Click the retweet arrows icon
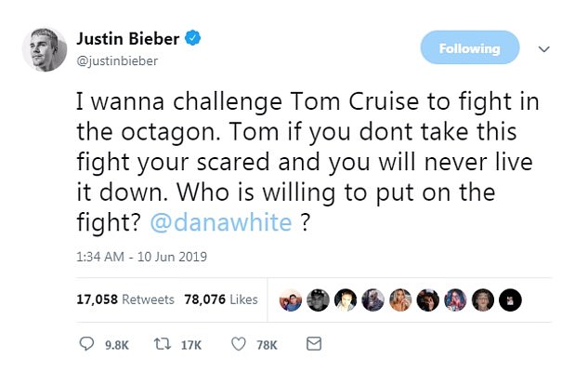The image size is (588, 372). (163, 345)
